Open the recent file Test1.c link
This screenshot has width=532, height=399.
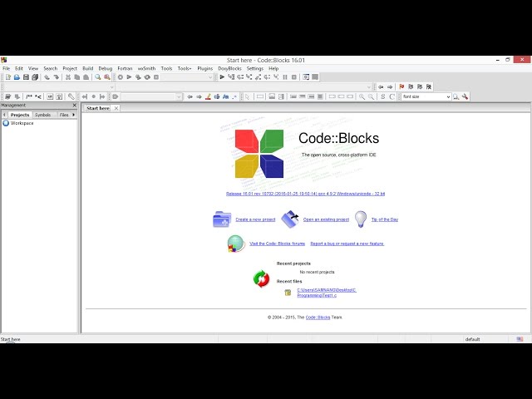point(327,293)
